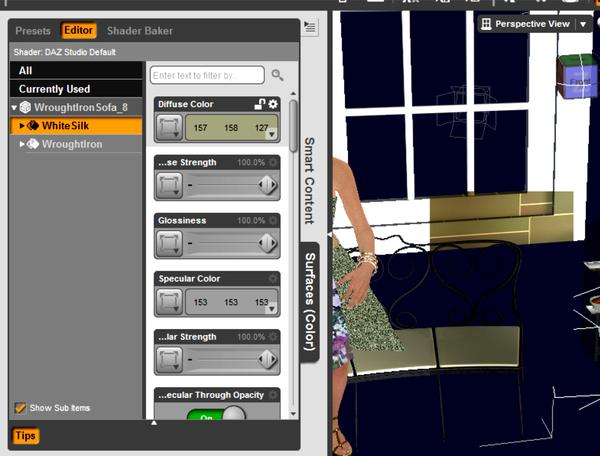Click the Specular Strength 100.0% value
600x456 pixels.
point(251,337)
